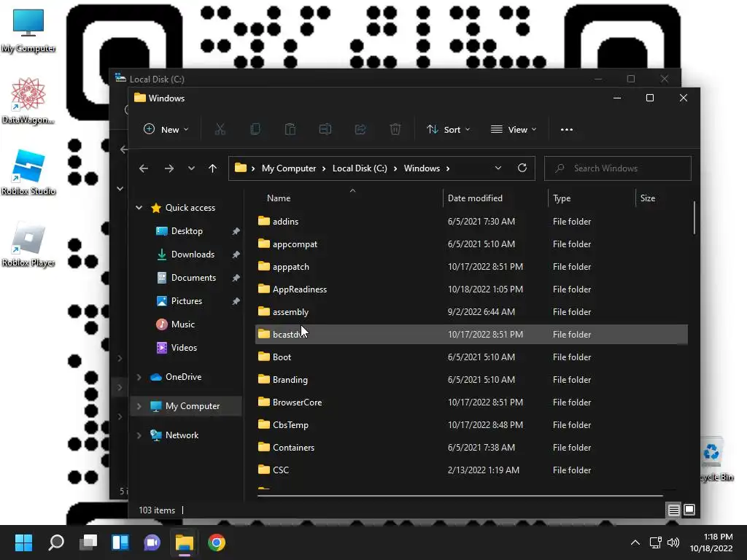Select Videos in Quick access
This screenshot has height=560, width=747.
(184, 348)
